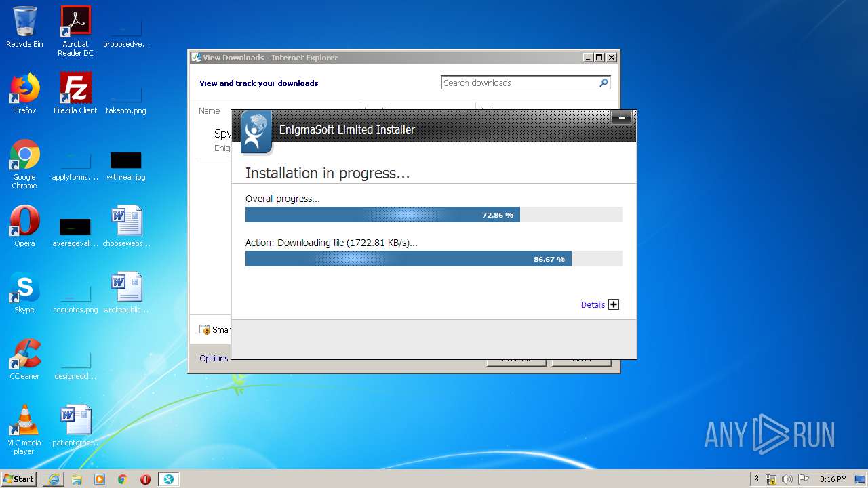This screenshot has width=868, height=488.
Task: Launch Acrobat Reader DC shortcut
Action: click(x=75, y=31)
